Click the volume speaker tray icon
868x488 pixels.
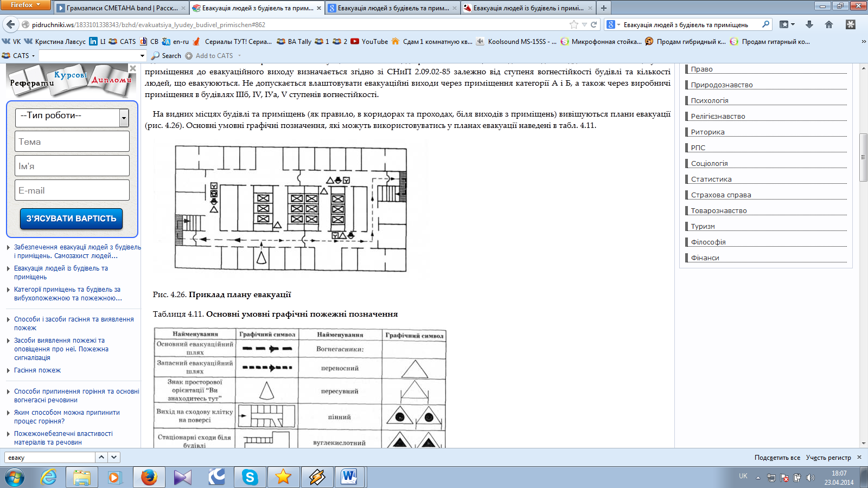point(810,478)
